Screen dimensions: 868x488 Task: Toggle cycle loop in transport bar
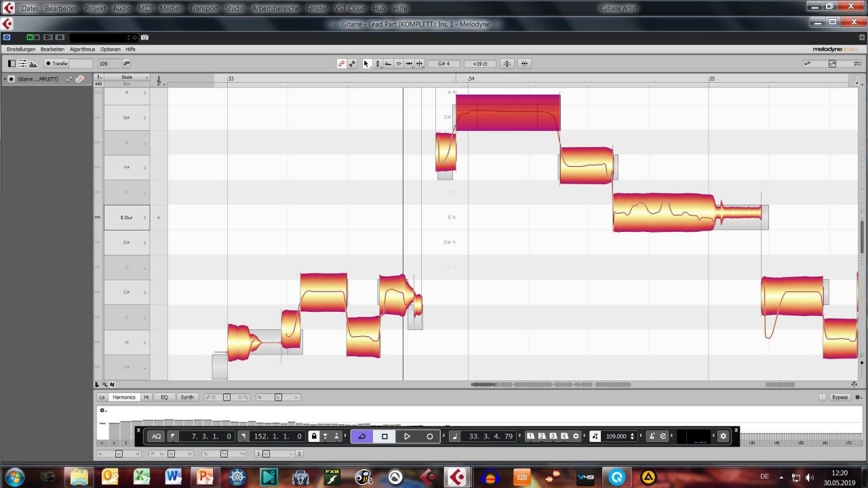(361, 436)
